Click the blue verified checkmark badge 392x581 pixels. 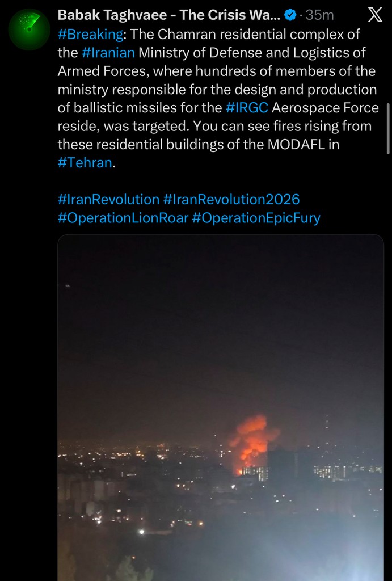click(x=290, y=15)
